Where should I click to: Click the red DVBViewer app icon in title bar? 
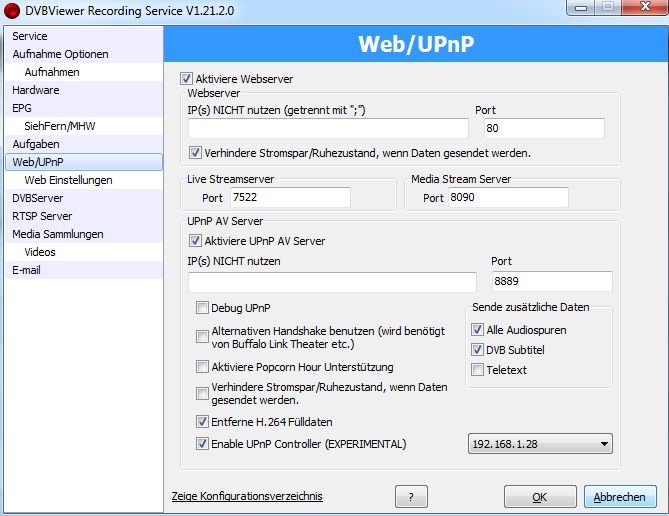[12, 11]
